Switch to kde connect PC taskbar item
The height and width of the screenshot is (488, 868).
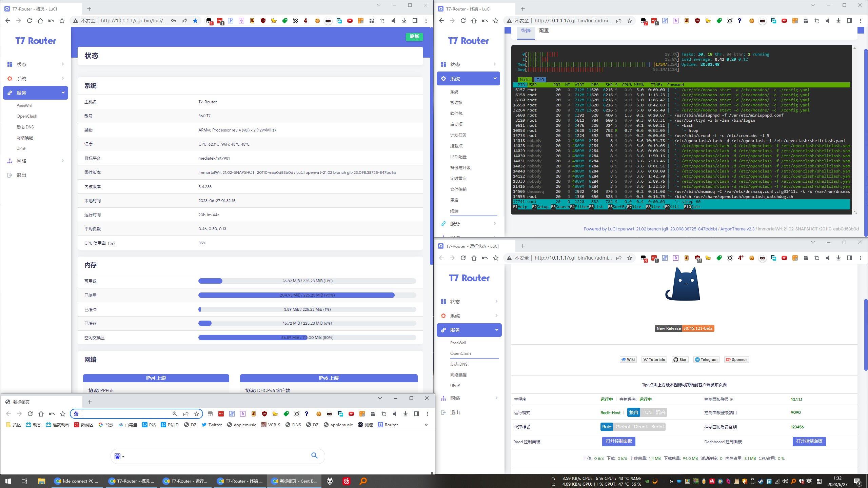click(x=77, y=481)
